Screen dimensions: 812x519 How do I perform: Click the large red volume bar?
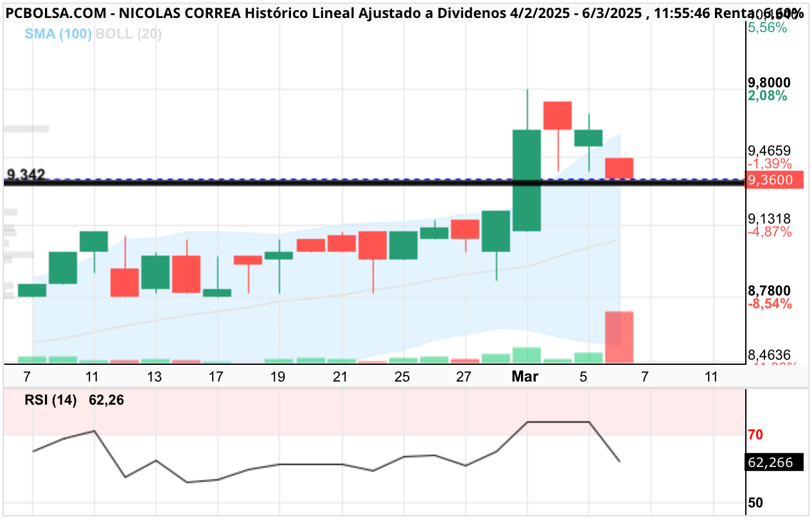pos(619,337)
